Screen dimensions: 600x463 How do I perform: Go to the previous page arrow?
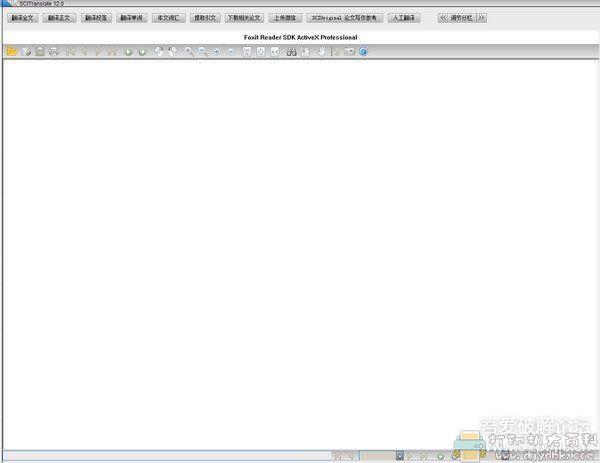click(84, 52)
